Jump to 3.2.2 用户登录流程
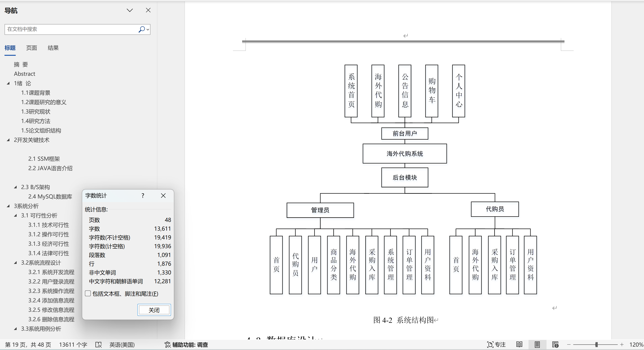The image size is (644, 350). (51, 282)
